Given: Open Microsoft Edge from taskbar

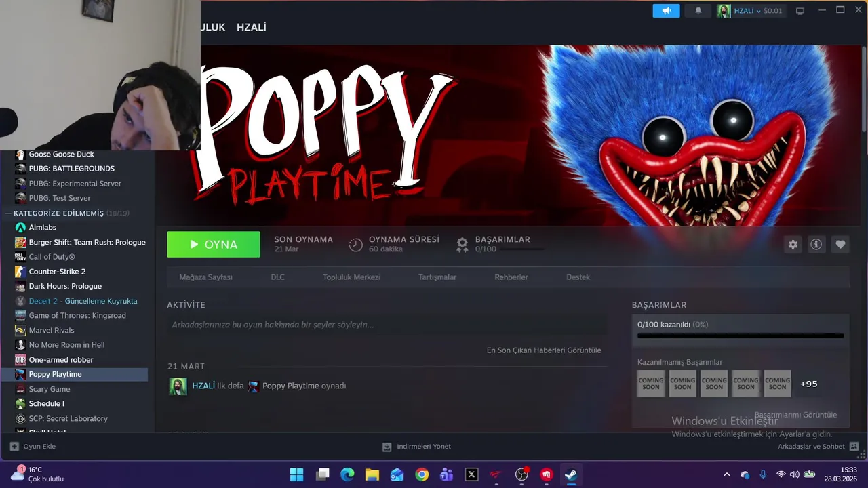Looking at the screenshot, I should pyautogui.click(x=347, y=474).
